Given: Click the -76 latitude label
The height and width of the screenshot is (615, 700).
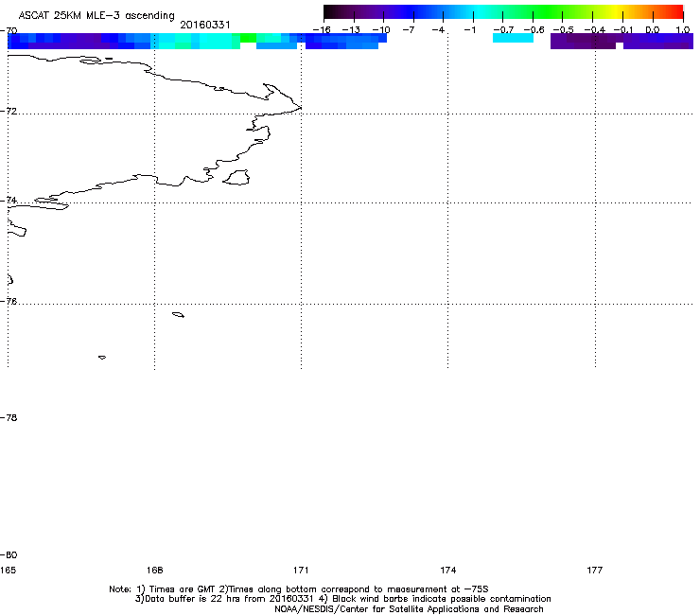Looking at the screenshot, I should pyautogui.click(x=9, y=302).
